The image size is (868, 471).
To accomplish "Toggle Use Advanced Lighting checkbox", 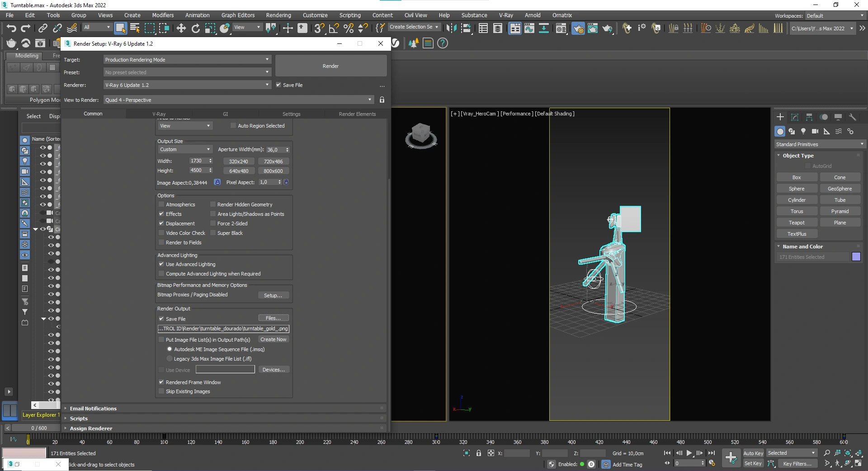I will pos(161,264).
